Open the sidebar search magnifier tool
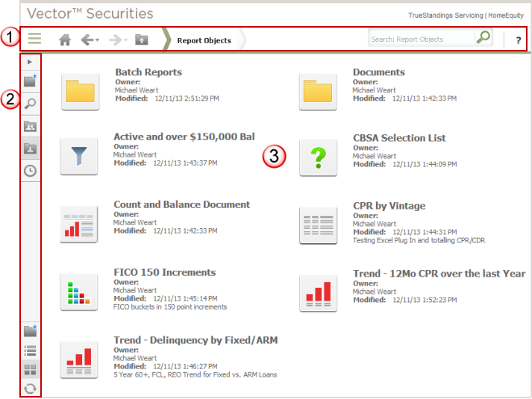Viewport: 532px width, 399px height. click(x=31, y=104)
